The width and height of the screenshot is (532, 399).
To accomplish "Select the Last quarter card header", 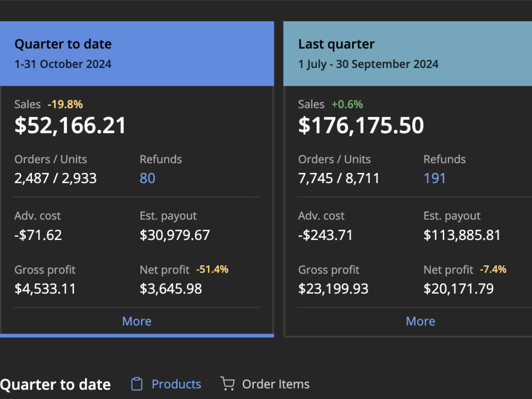I will (408, 54).
